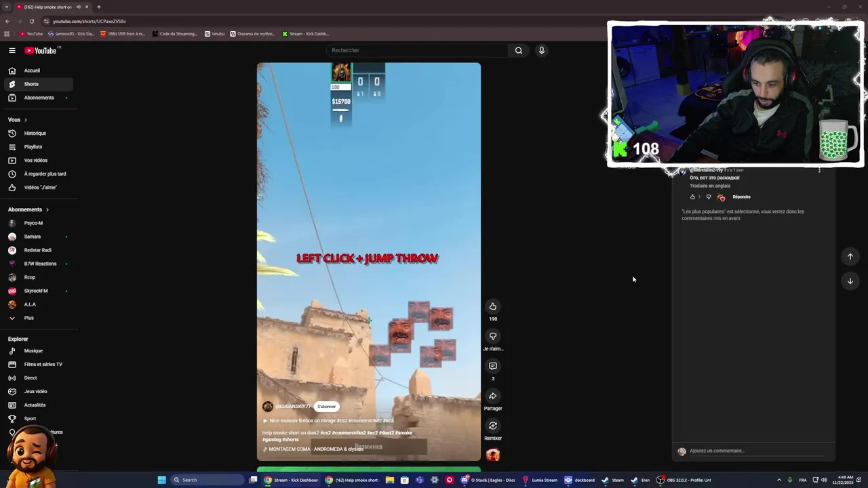The height and width of the screenshot is (488, 868).
Task: Focus the Rechercher search field
Action: pyautogui.click(x=417, y=50)
